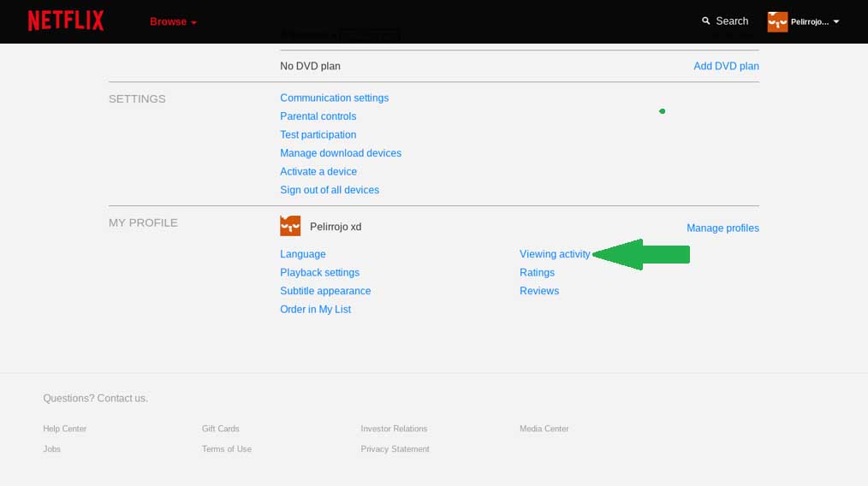This screenshot has width=868, height=486.
Task: Click the Manage profiles link
Action: (x=722, y=228)
